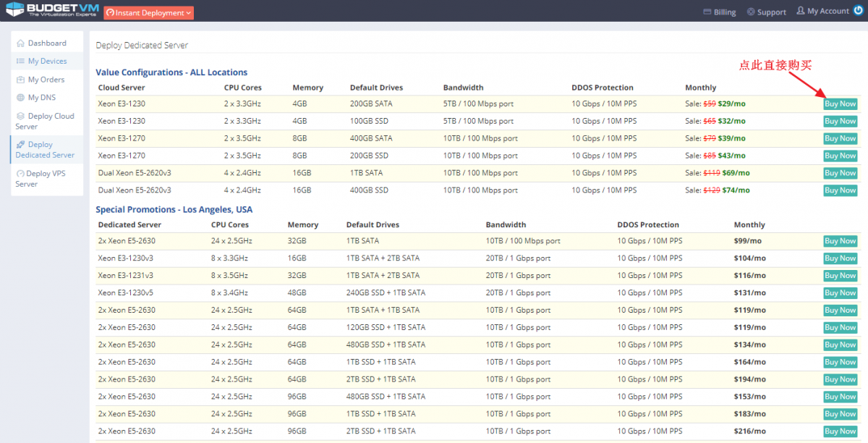Expand the Instant Deployment dropdown

point(148,12)
